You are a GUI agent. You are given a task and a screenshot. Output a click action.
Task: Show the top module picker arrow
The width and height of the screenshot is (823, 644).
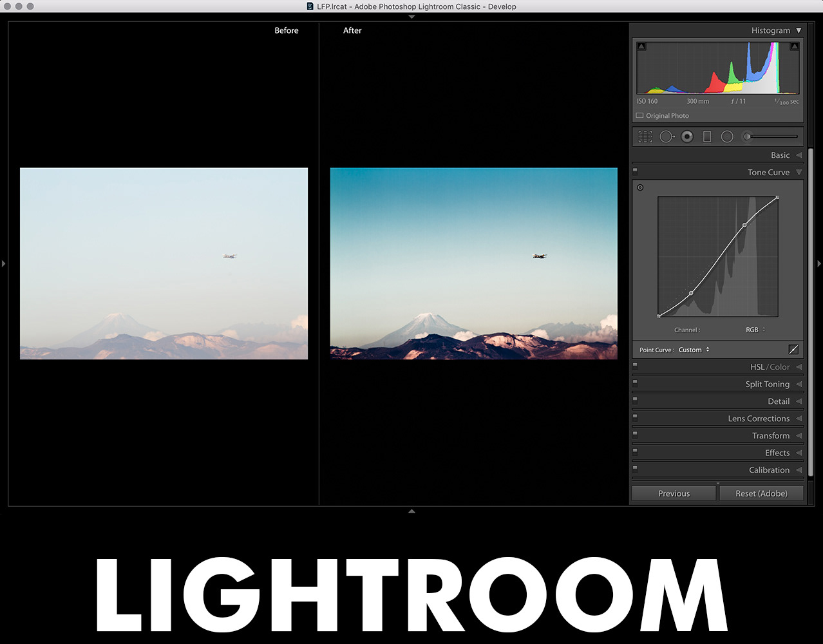pos(411,17)
